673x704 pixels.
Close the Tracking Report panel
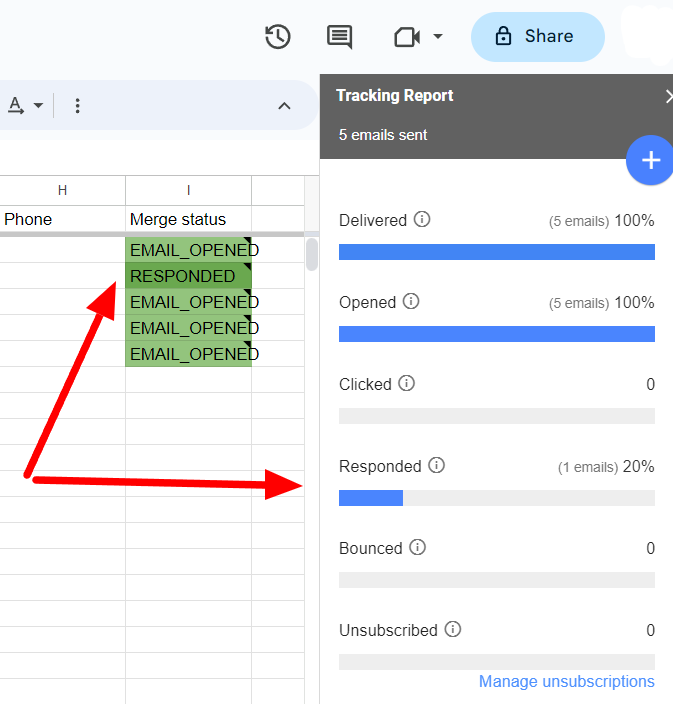click(x=669, y=96)
